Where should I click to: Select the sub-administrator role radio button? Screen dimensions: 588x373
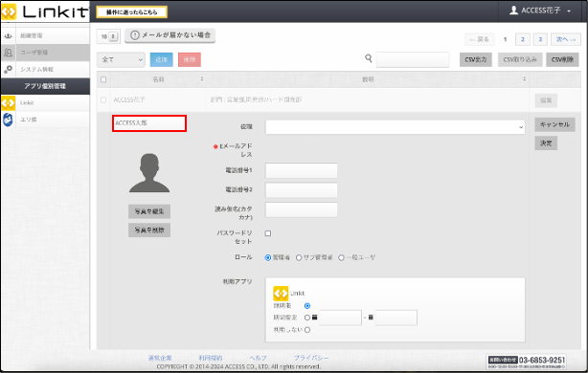point(299,257)
